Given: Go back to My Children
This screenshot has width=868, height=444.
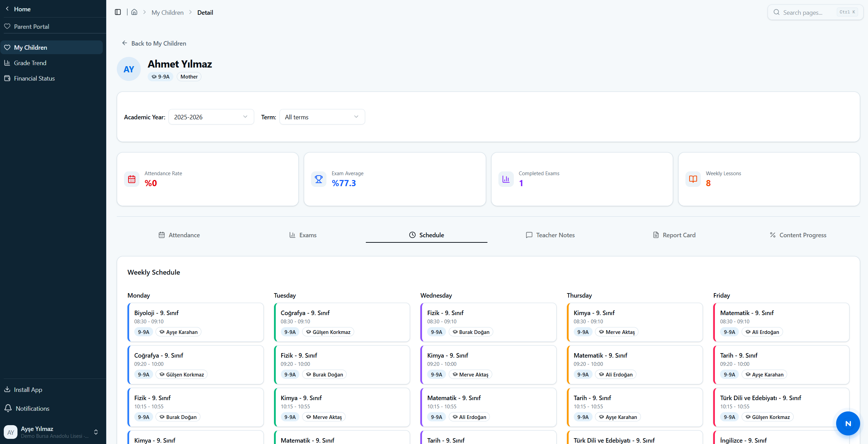Looking at the screenshot, I should coord(154,43).
